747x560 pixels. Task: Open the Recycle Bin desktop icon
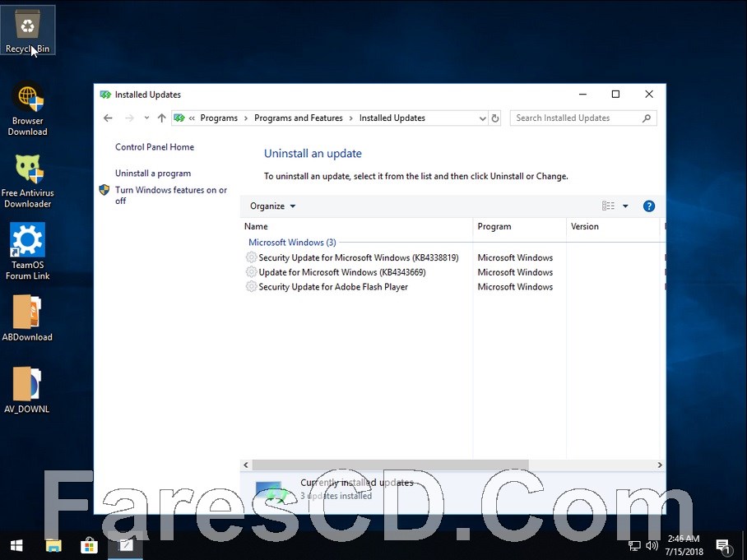[28, 30]
